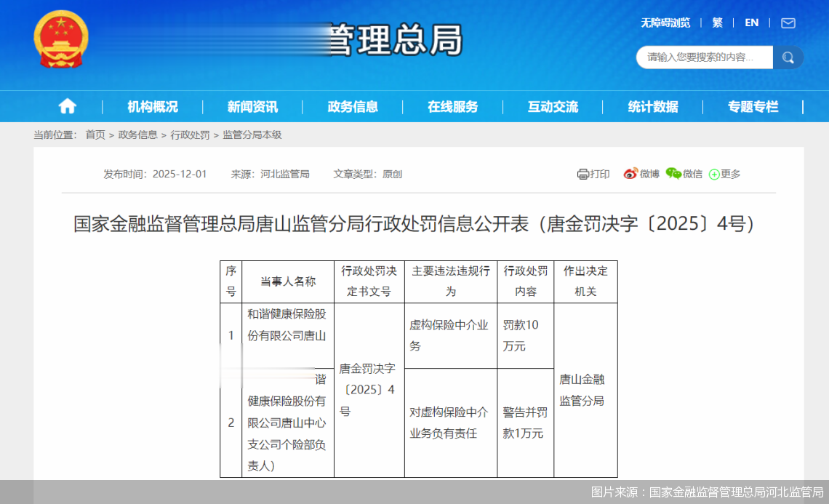The image size is (829, 504).
Task: Go to 首页 in breadcrumb
Action: click(95, 135)
